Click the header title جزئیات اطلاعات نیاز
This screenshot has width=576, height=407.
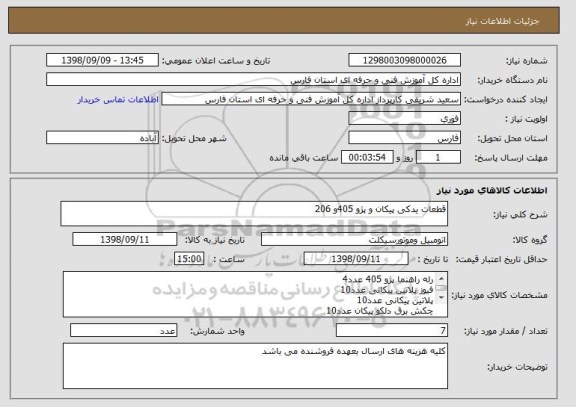(502, 21)
